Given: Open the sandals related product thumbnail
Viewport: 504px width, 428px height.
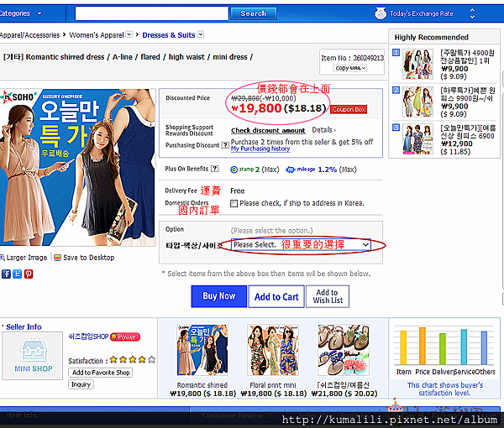Looking at the screenshot, I should click(x=344, y=350).
